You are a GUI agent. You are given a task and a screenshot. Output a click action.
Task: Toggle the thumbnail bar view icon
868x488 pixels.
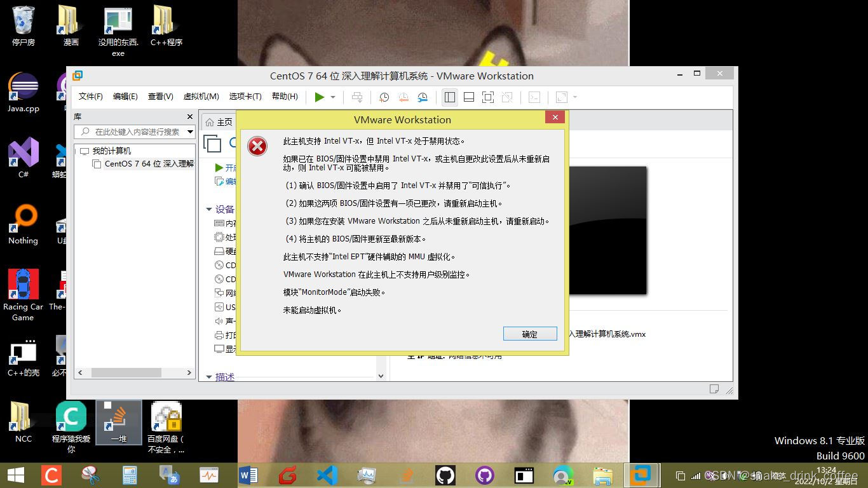click(x=469, y=97)
